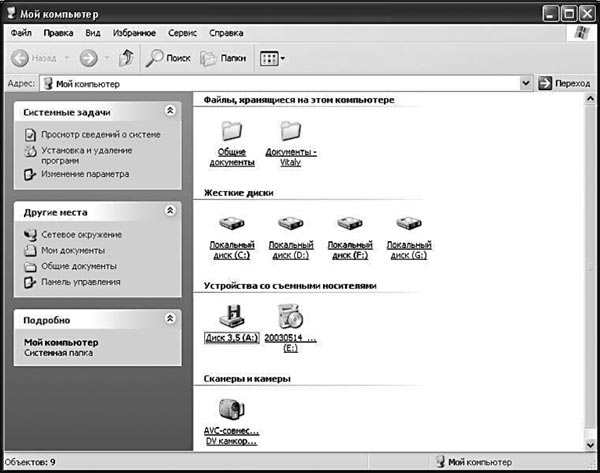Open the Назад history dropdown arrow
The width and height of the screenshot is (600, 473).
[x=67, y=58]
